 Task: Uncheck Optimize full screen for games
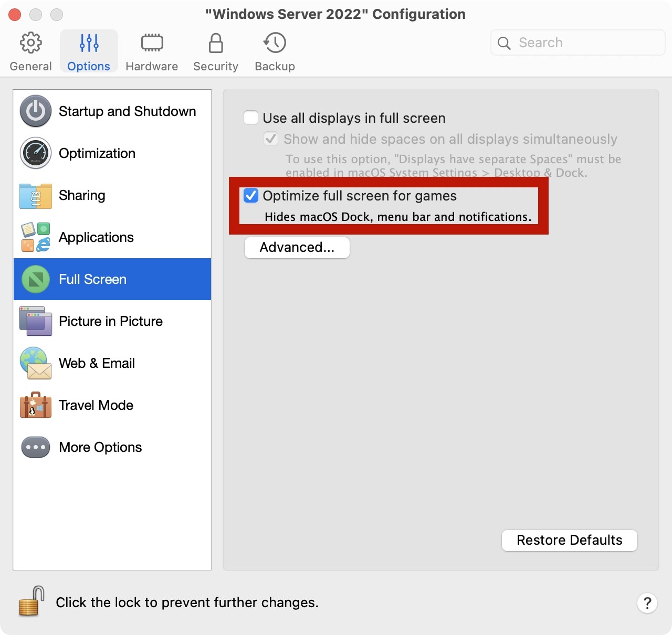(x=251, y=196)
